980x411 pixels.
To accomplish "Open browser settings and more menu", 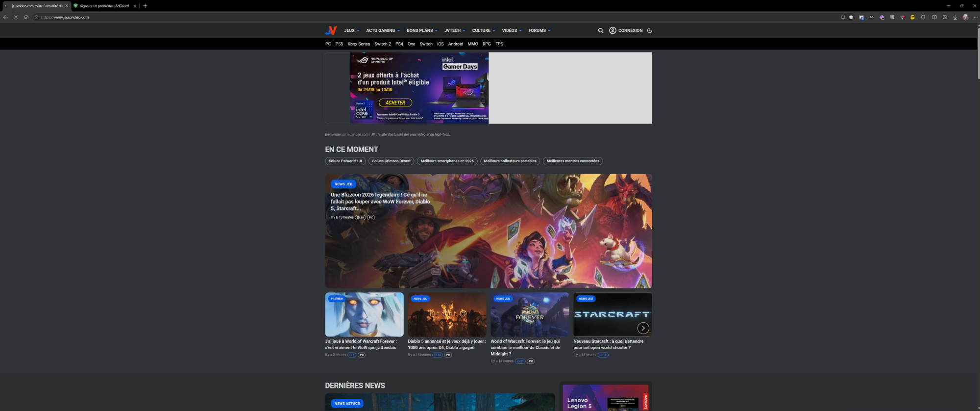I will [976, 17].
